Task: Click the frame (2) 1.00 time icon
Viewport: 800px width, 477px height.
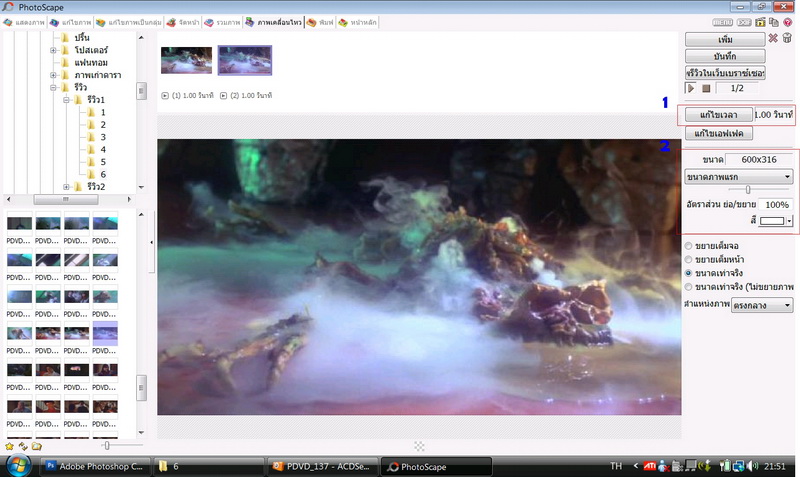Action: pyautogui.click(x=223, y=95)
